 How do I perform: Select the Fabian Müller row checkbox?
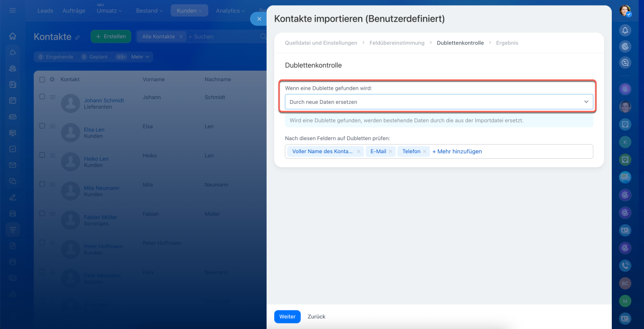(42, 214)
